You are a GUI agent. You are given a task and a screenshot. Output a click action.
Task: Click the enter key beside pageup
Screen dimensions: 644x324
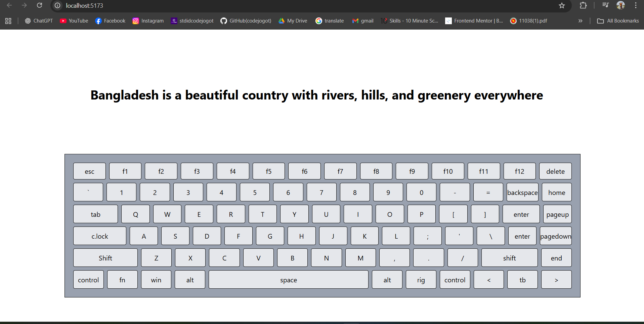(521, 214)
